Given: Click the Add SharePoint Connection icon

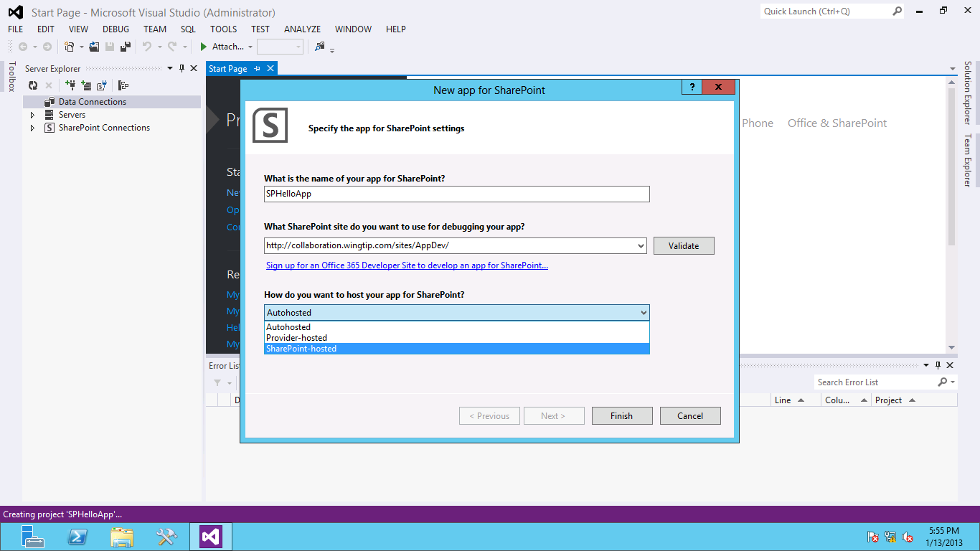Looking at the screenshot, I should (x=102, y=85).
